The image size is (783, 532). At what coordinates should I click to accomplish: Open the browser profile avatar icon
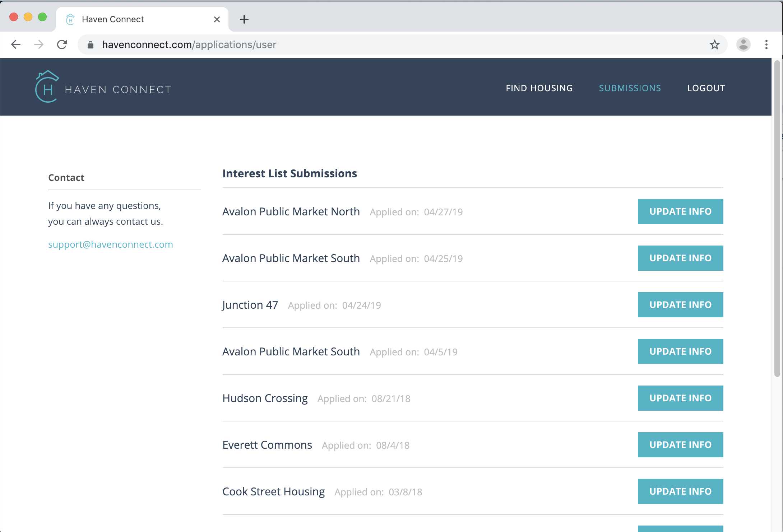pyautogui.click(x=743, y=44)
